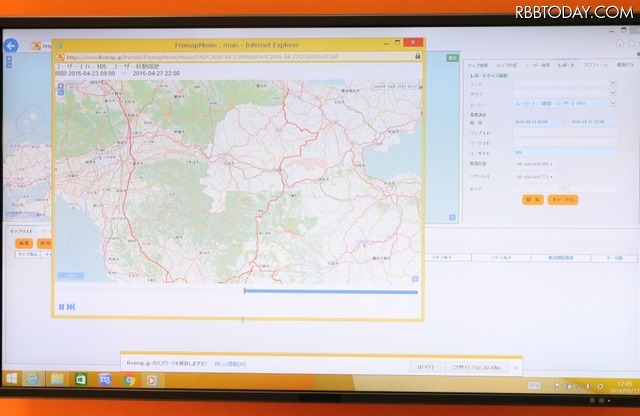
Task: Click the movie timeline progress bar
Action: coord(330,292)
